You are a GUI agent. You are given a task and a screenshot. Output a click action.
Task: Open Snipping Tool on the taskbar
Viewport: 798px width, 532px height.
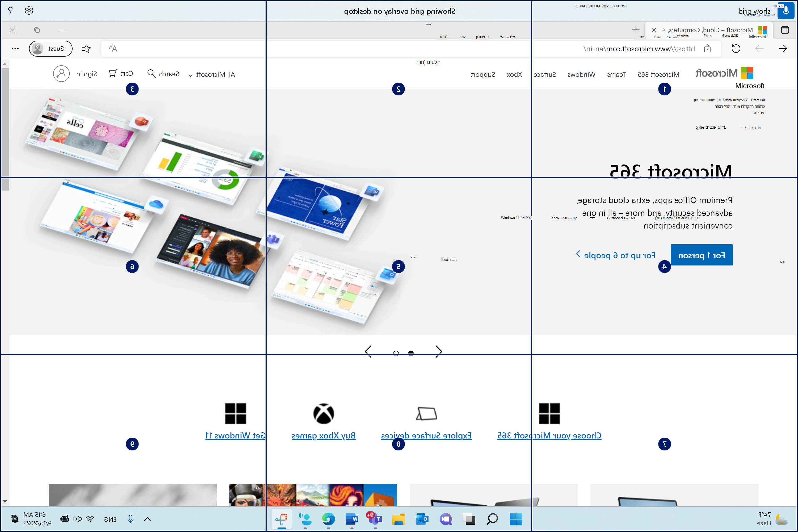(x=282, y=519)
